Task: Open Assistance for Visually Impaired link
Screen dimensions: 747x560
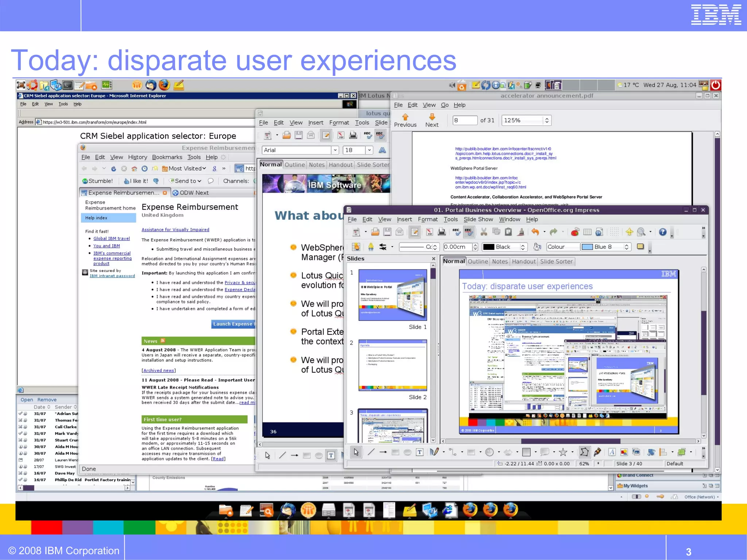Action: pyautogui.click(x=175, y=230)
